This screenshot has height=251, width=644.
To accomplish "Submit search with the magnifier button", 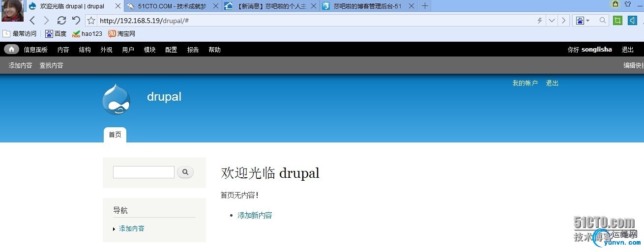I will coord(185,172).
